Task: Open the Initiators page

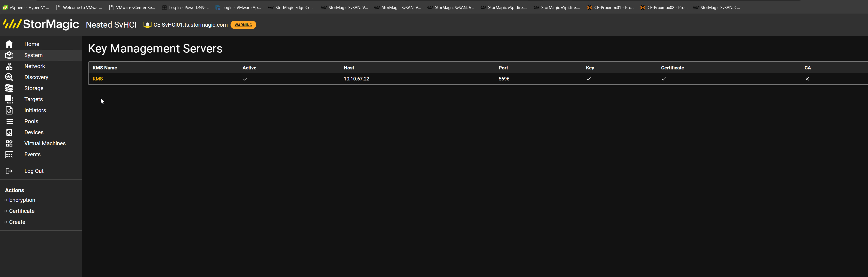Action: coord(35,110)
